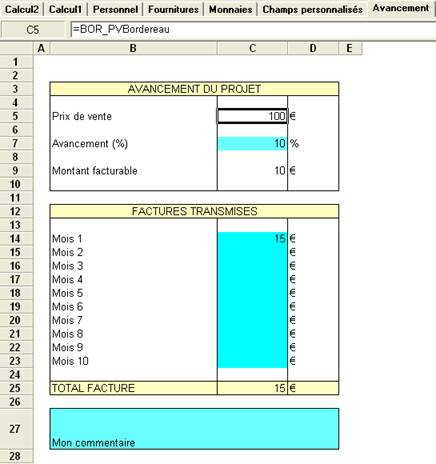This screenshot has width=436, height=464.
Task: Select row 7 header
Action: click(16, 143)
